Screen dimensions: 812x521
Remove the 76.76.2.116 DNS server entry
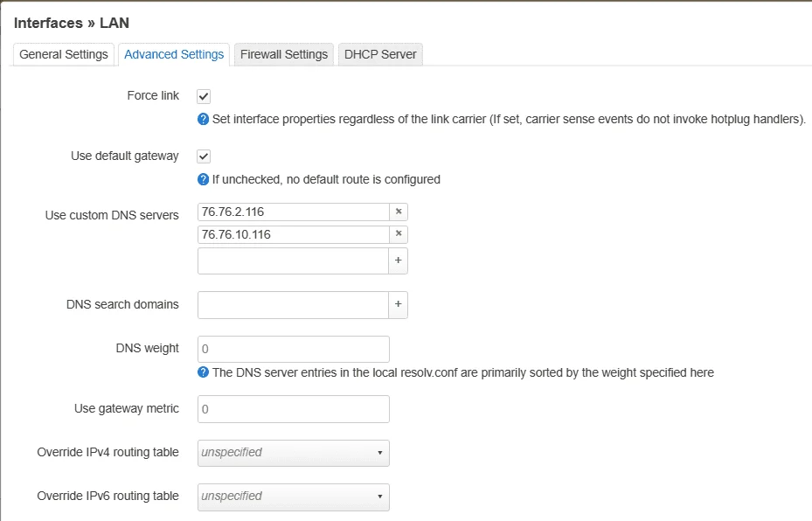tap(399, 212)
